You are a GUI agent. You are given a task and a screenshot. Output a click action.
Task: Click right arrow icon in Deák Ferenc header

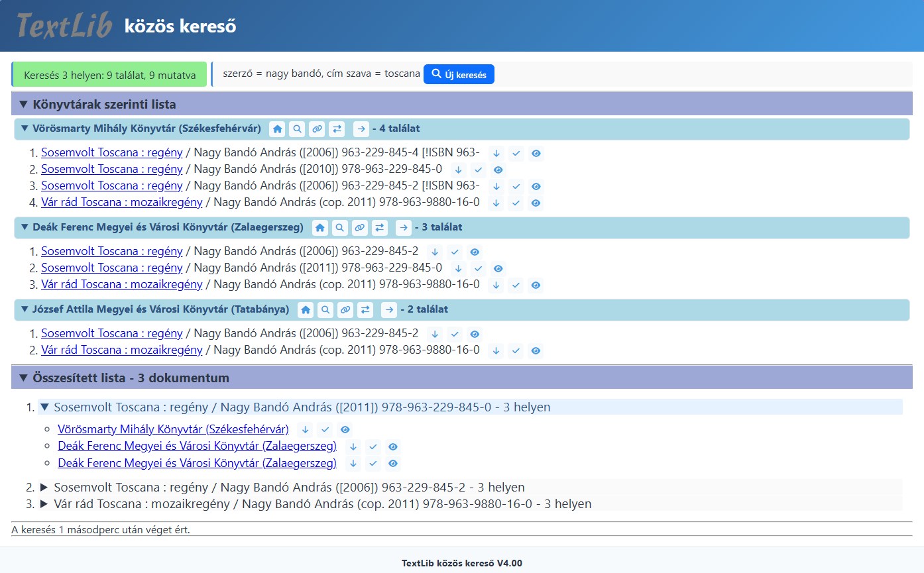[403, 228]
